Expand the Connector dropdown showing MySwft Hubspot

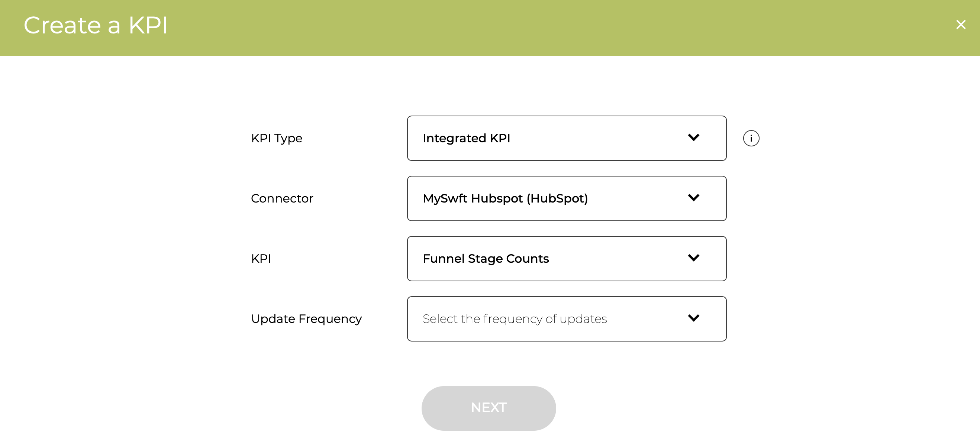pyautogui.click(x=567, y=198)
